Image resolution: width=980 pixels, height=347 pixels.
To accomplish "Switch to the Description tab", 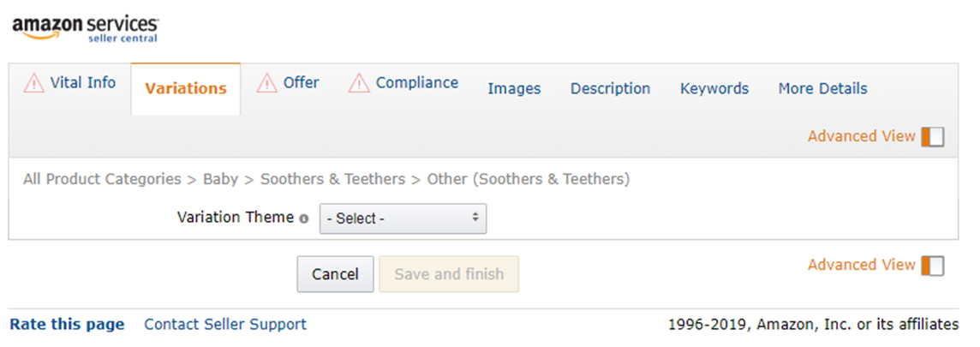I will (x=610, y=88).
